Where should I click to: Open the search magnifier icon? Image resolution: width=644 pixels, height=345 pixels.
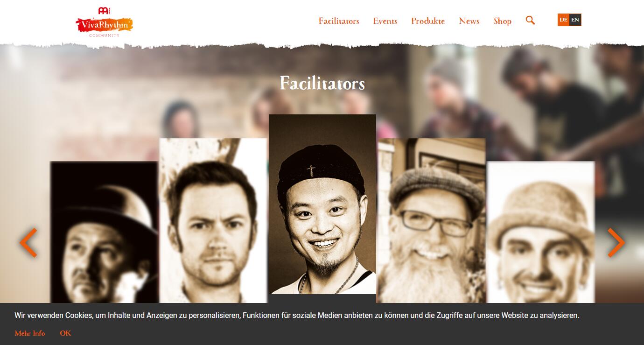click(x=530, y=20)
